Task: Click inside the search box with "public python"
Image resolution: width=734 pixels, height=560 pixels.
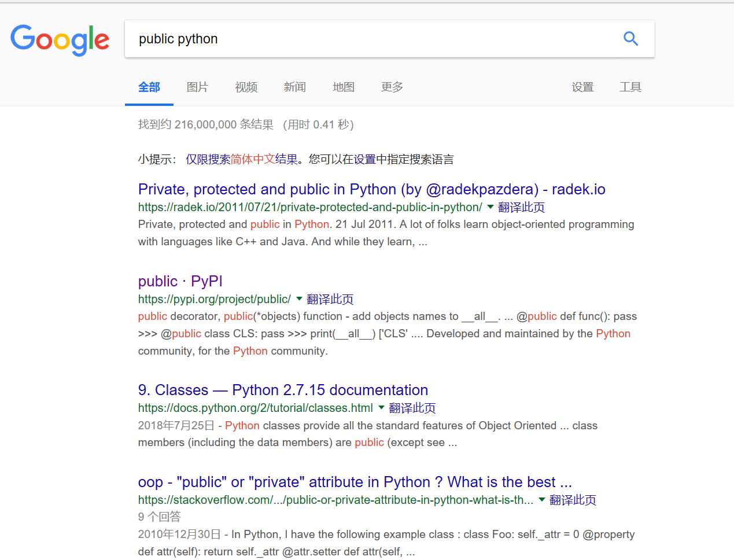Action: pos(370,39)
